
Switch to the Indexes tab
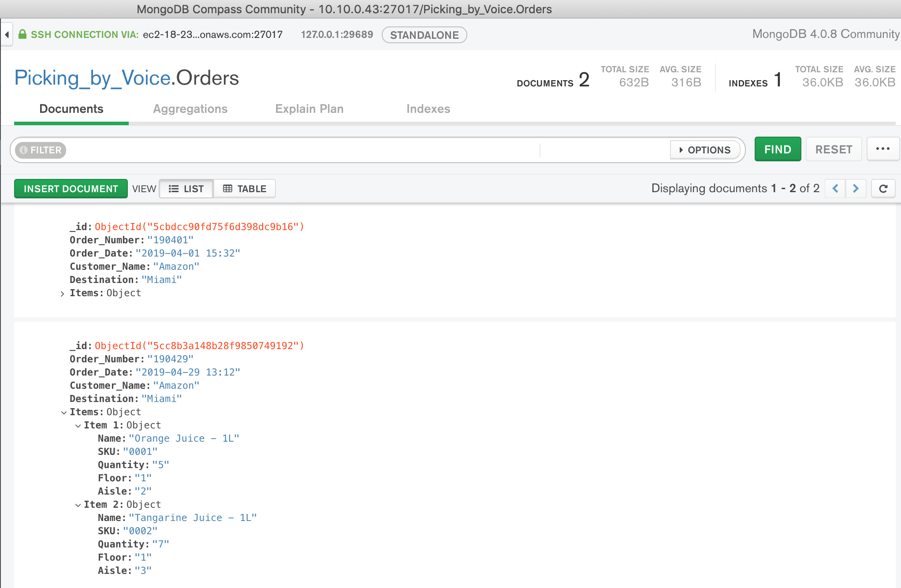pos(428,109)
